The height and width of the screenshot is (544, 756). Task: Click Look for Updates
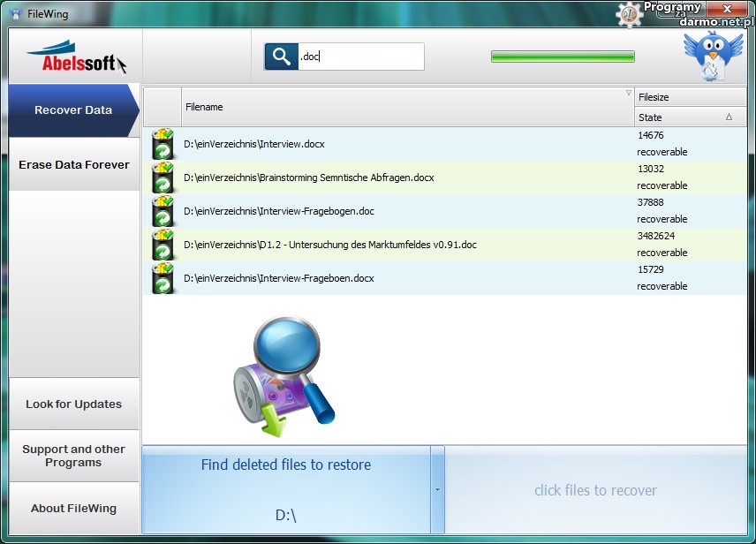74,404
